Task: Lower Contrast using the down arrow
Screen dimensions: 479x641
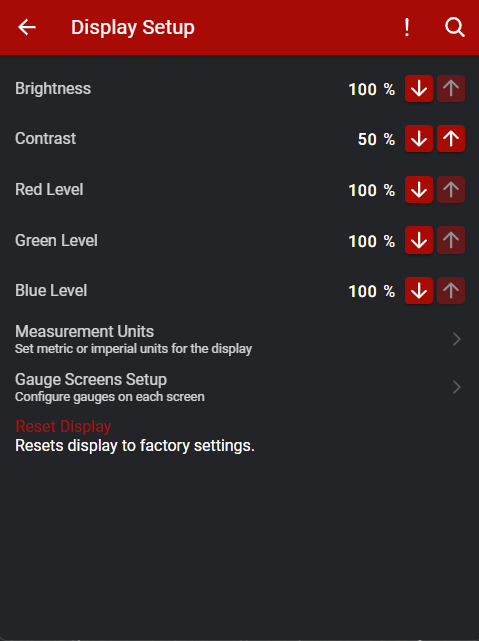Action: 419,139
